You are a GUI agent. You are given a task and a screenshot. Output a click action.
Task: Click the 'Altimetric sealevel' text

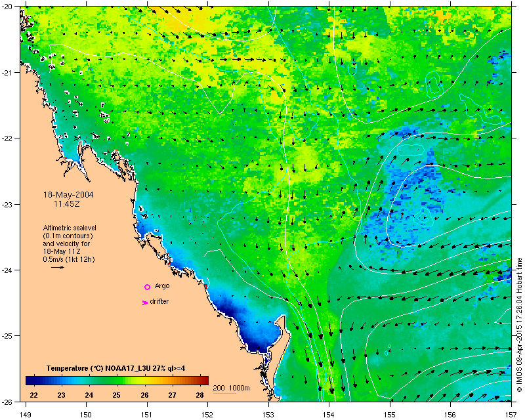70,228
